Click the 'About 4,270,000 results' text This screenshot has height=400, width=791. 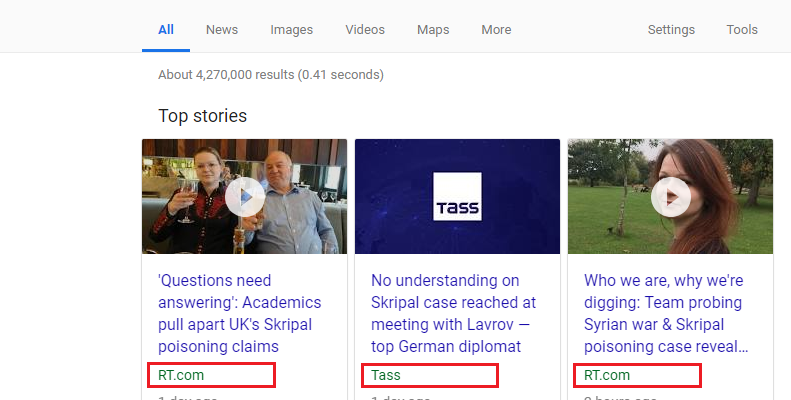point(271,75)
